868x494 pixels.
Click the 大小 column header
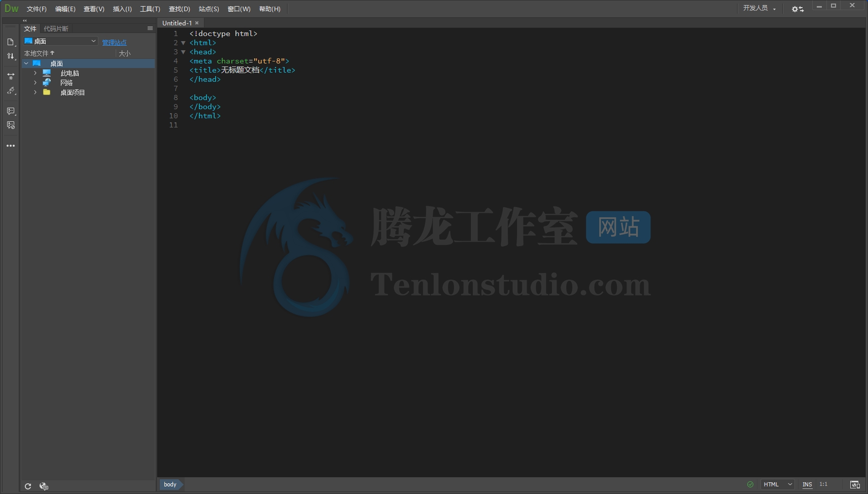point(124,53)
